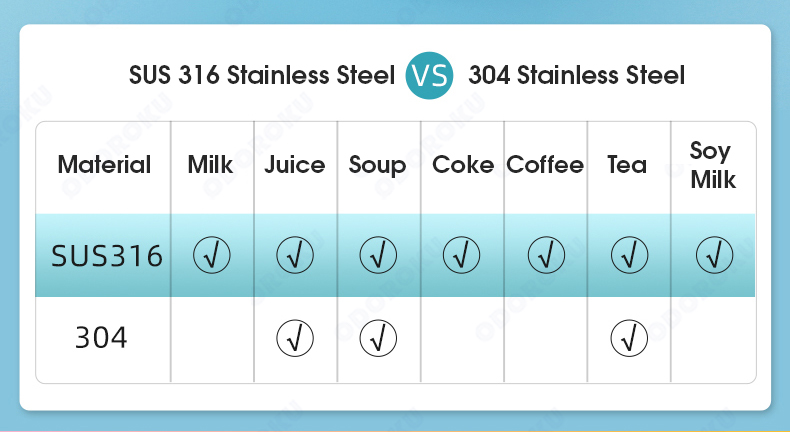Click the SUS316 Coffee checkmark icon
The width and height of the screenshot is (790, 432).
(x=546, y=255)
